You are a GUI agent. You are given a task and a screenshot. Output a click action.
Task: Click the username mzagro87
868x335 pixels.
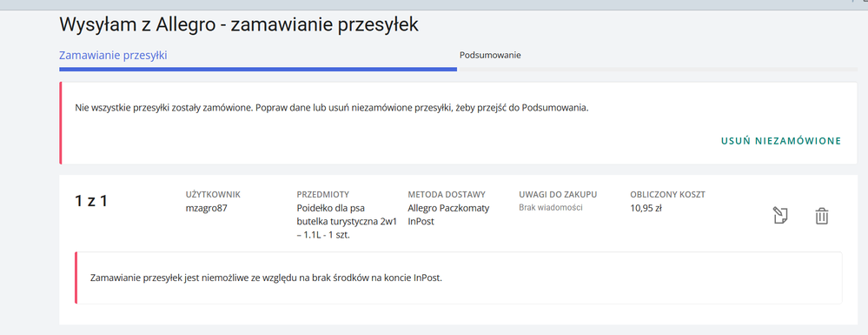tap(206, 209)
